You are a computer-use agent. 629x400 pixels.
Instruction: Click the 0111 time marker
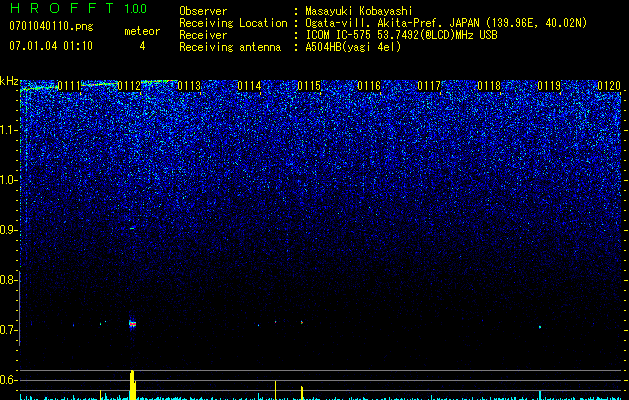[69, 86]
